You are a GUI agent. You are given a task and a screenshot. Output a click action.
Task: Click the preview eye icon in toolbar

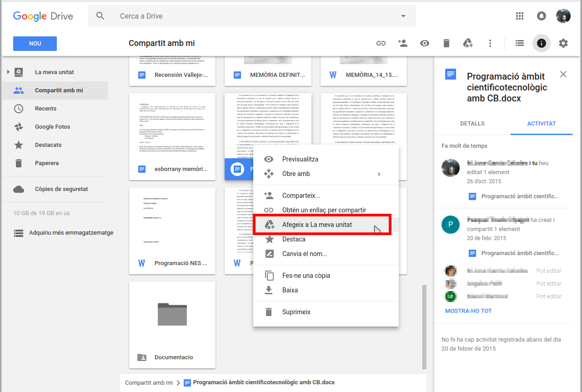point(425,43)
